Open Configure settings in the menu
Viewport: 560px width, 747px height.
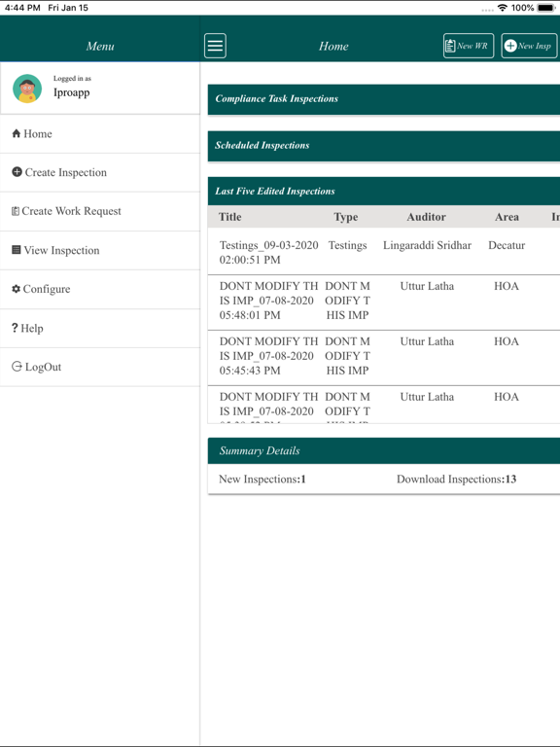tap(100, 289)
